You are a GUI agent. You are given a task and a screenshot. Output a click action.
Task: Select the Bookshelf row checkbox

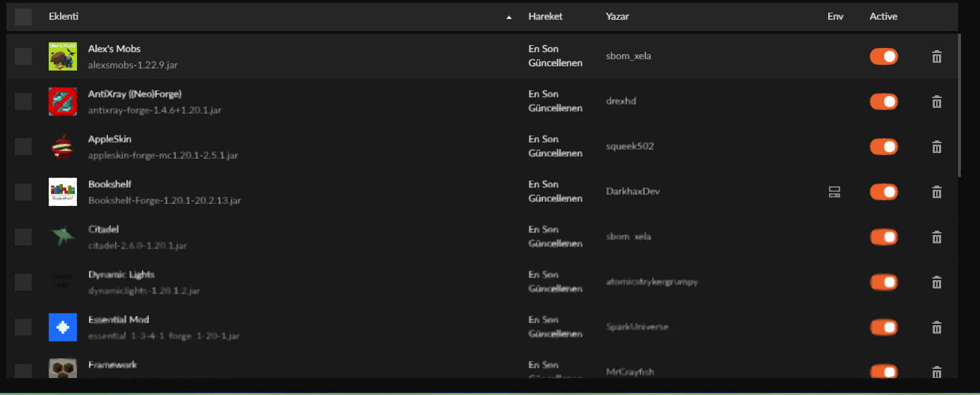23,192
